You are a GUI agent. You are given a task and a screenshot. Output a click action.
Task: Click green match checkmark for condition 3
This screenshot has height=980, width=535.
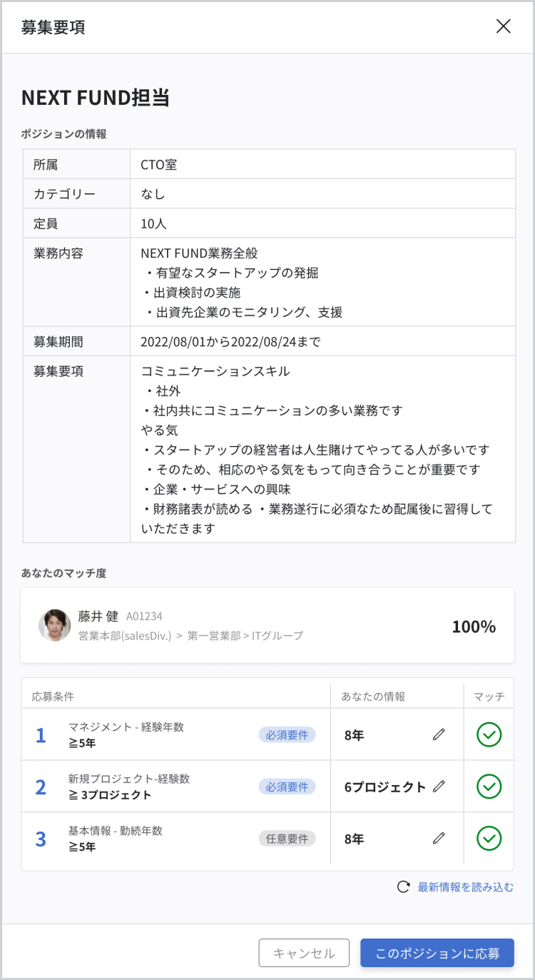(x=489, y=838)
